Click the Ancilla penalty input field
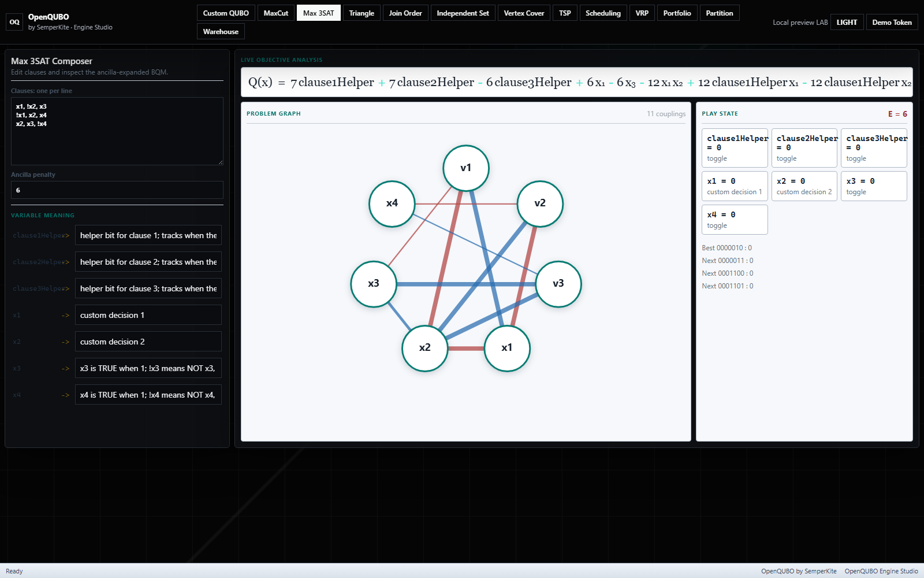 pos(117,190)
